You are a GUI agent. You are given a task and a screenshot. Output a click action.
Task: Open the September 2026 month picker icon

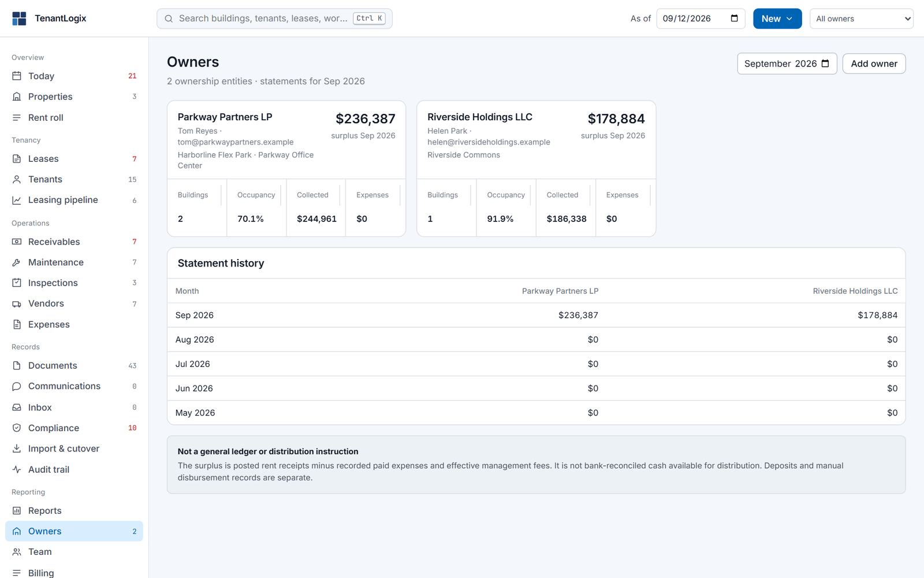pyautogui.click(x=825, y=64)
